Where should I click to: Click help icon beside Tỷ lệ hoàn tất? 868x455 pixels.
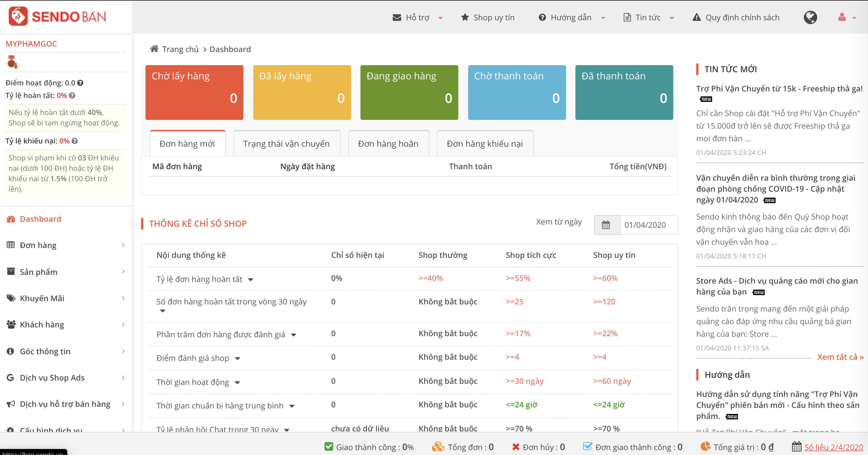[x=72, y=96]
